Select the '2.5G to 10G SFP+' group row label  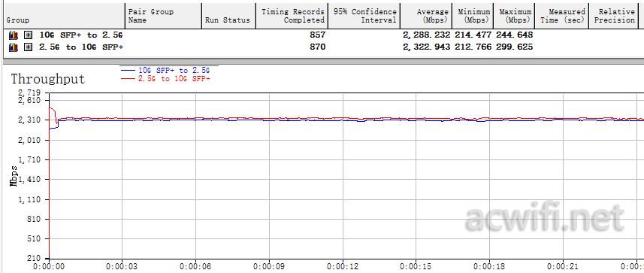point(81,47)
